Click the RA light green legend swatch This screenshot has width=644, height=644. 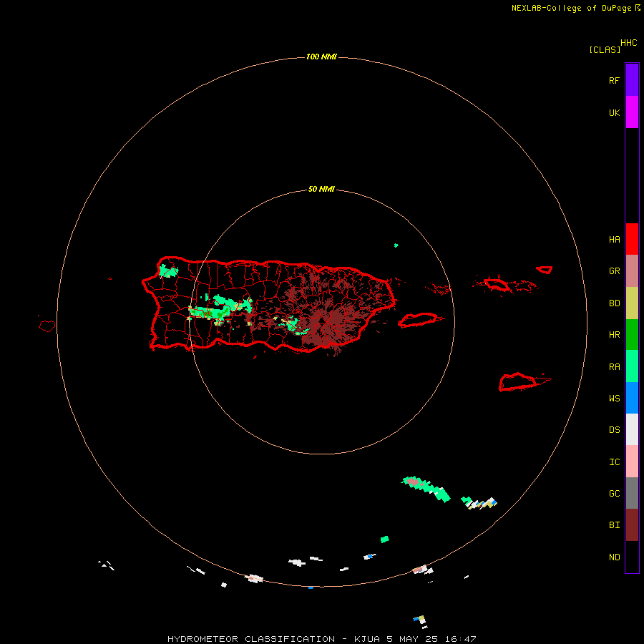[632, 366]
